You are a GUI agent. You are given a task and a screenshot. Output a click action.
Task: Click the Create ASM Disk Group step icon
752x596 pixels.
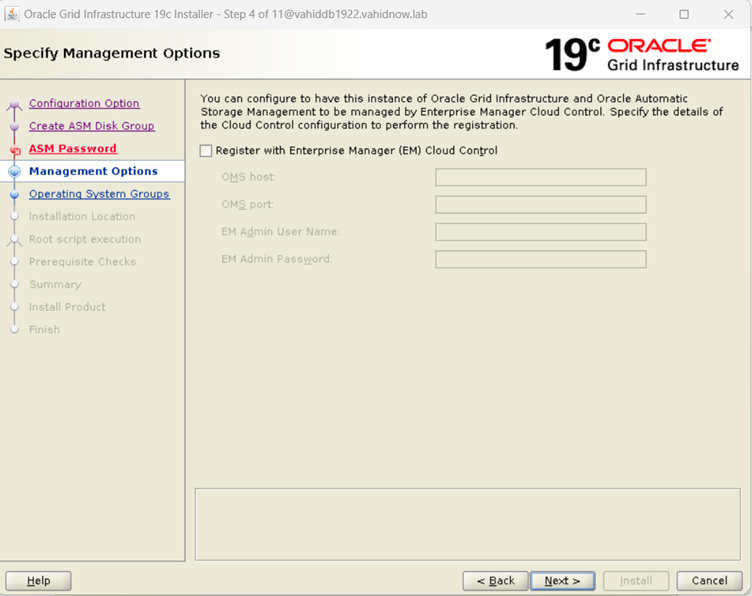[14, 127]
